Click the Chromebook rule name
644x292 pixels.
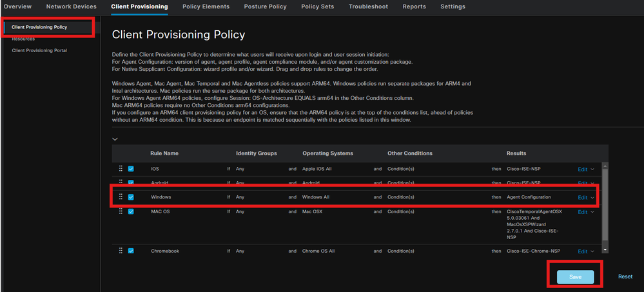pos(165,251)
